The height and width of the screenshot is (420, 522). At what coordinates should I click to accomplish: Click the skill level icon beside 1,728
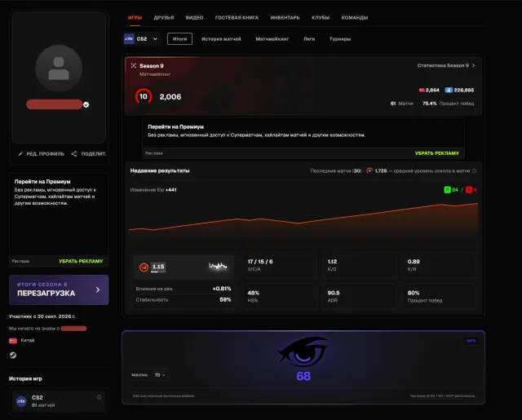(x=369, y=170)
